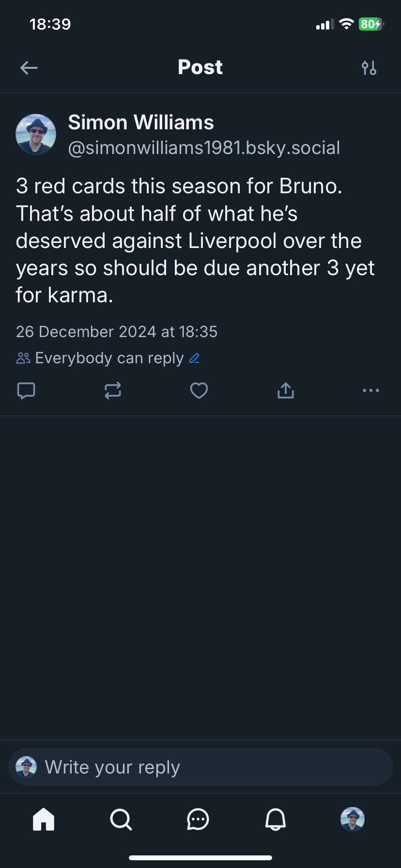Like the post with heart icon
The image size is (401, 868).
click(x=199, y=390)
